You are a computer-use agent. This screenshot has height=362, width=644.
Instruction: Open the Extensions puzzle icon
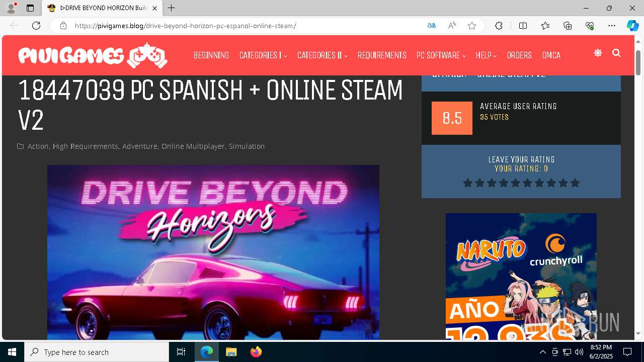[x=499, y=26]
